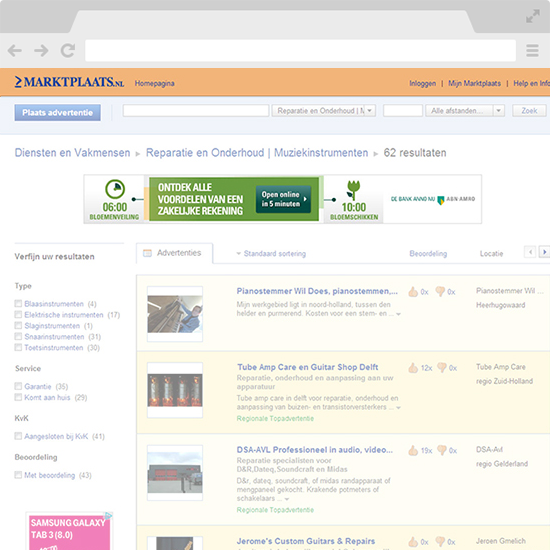Viewport: 550px width, 550px height.
Task: Click the next page arrow in results header
Action: click(544, 252)
